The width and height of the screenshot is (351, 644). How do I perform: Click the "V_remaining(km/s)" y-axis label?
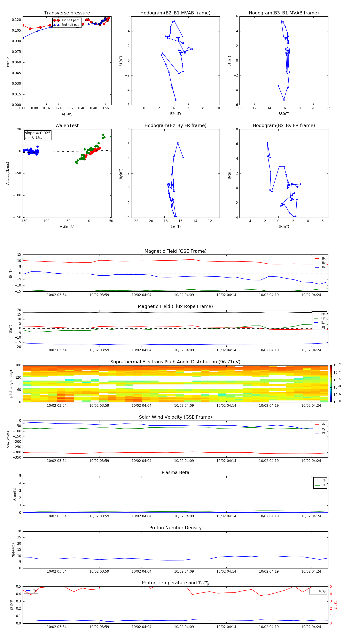point(8,173)
